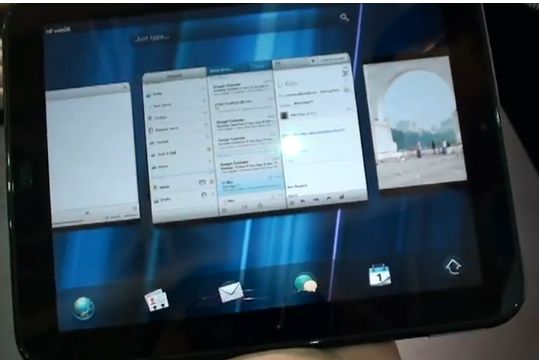Screen dimensions: 539x360
Task: Tap the magnifier search icon at top
Action: pyautogui.click(x=344, y=17)
